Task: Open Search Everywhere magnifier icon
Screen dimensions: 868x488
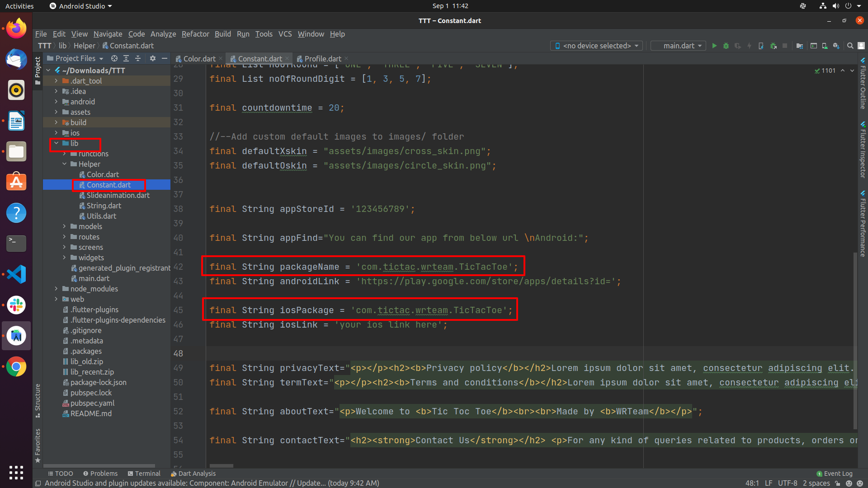Action: (x=850, y=46)
